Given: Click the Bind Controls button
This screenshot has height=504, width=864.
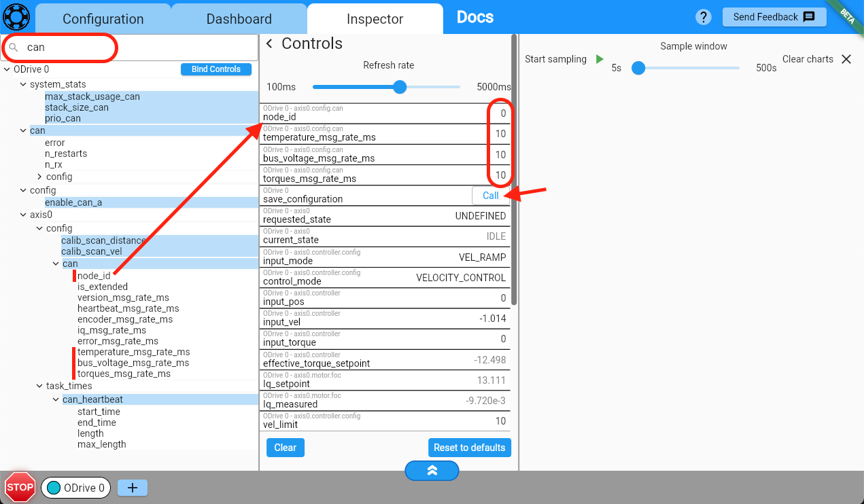Looking at the screenshot, I should click(215, 69).
